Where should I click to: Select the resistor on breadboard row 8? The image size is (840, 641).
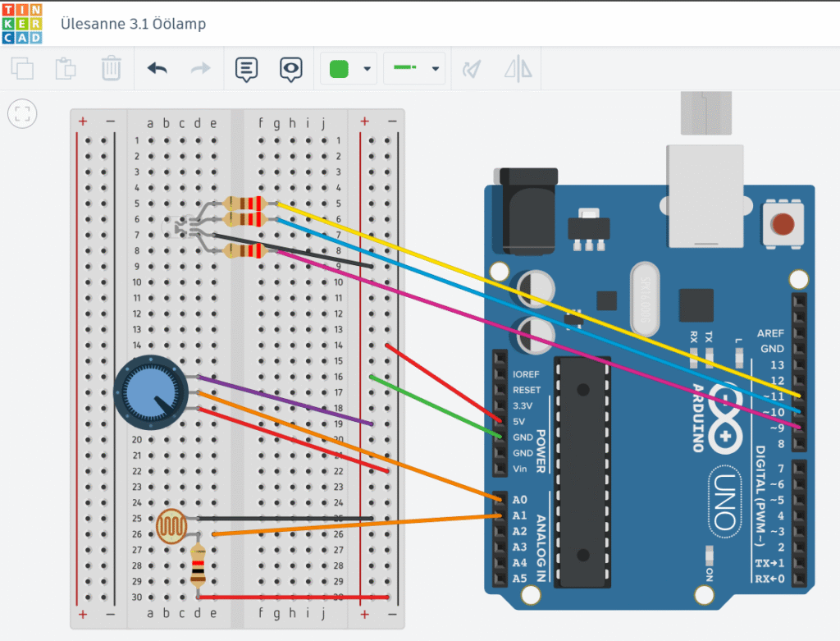click(245, 250)
